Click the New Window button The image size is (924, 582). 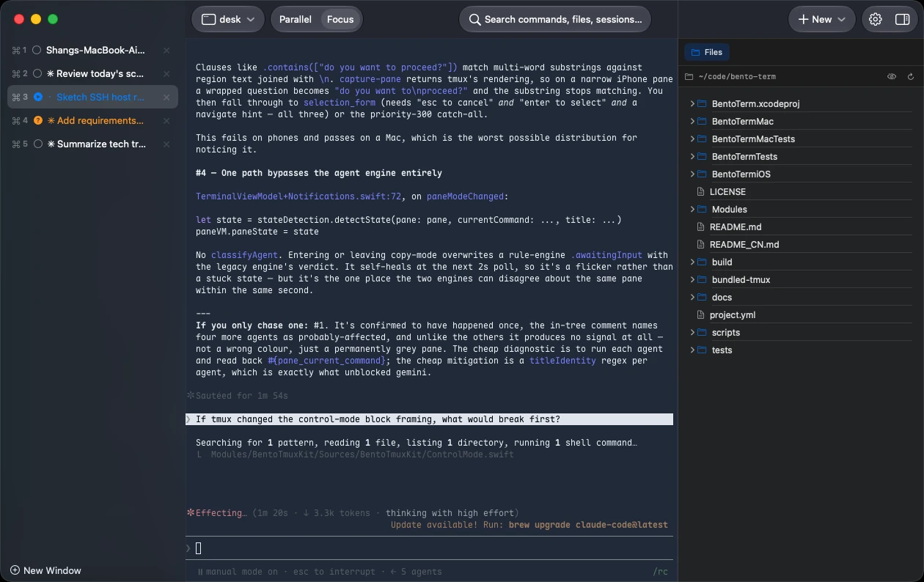(x=45, y=570)
